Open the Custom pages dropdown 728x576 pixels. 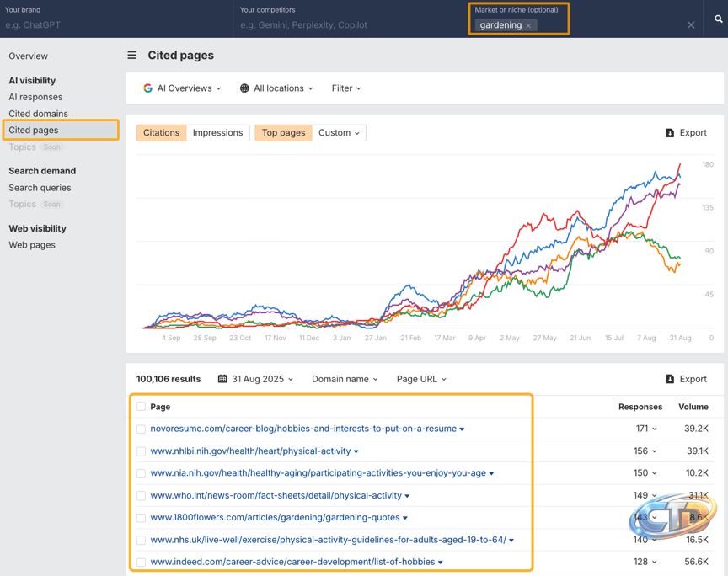click(x=339, y=133)
